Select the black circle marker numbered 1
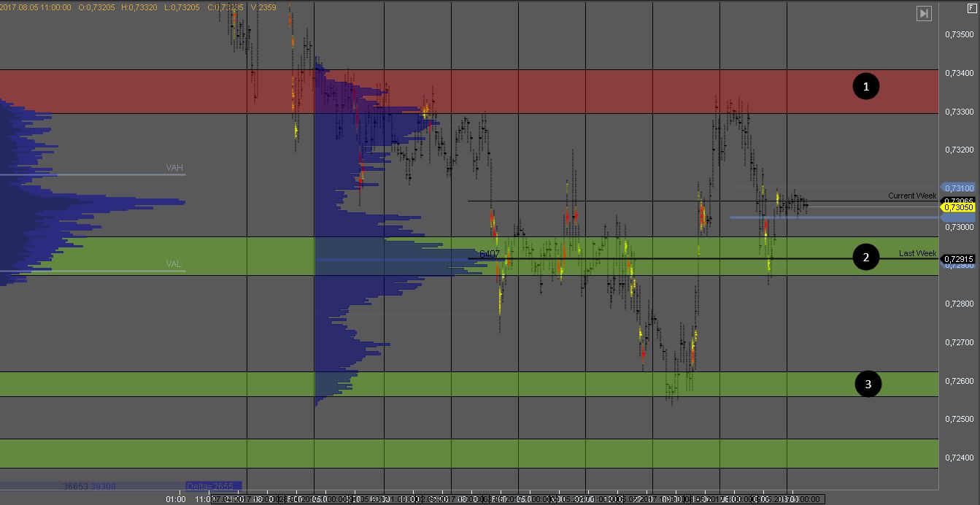 (866, 87)
